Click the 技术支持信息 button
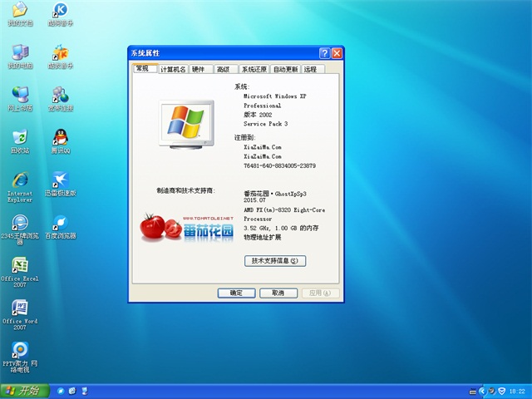 [274, 261]
